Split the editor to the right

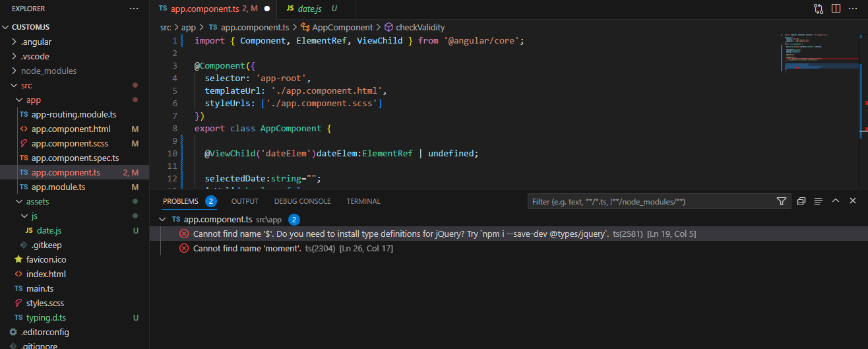tap(836, 9)
